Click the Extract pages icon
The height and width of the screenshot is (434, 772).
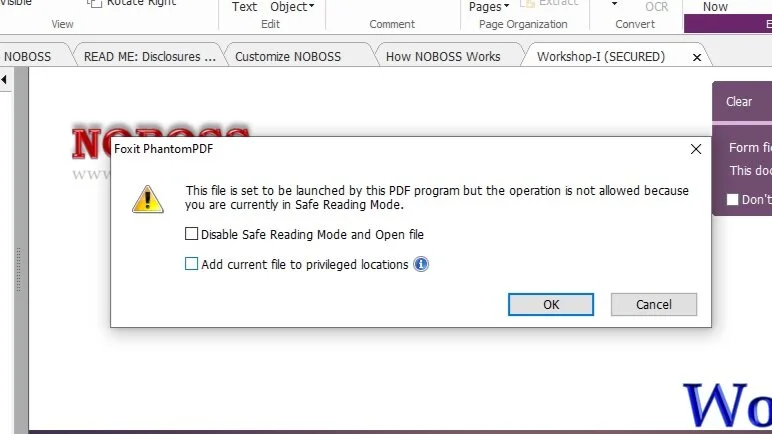point(527,3)
